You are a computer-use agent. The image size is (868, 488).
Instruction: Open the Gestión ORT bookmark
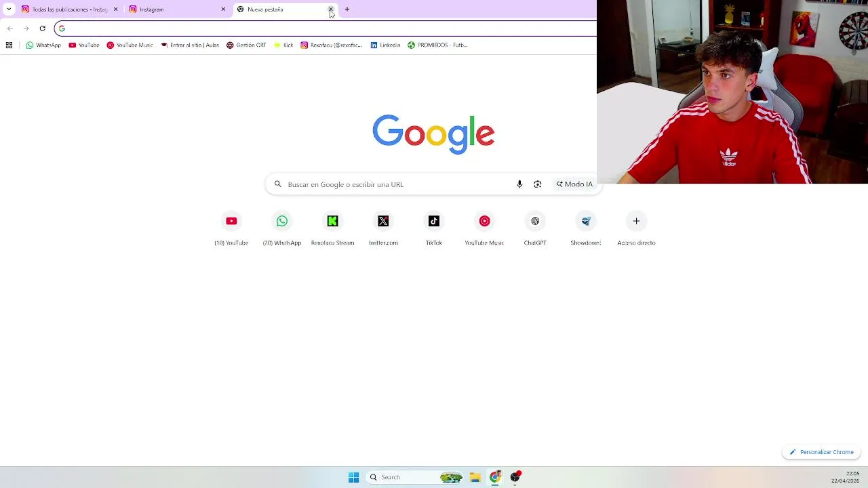tap(246, 45)
